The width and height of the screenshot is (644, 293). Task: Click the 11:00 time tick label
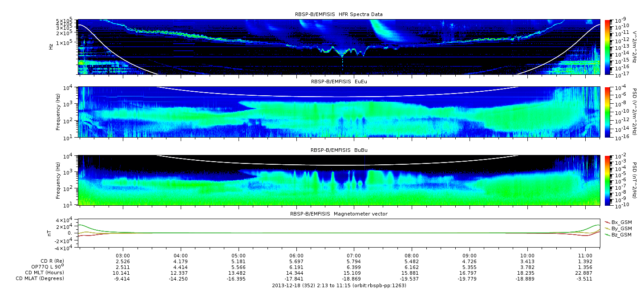(x=585, y=256)
